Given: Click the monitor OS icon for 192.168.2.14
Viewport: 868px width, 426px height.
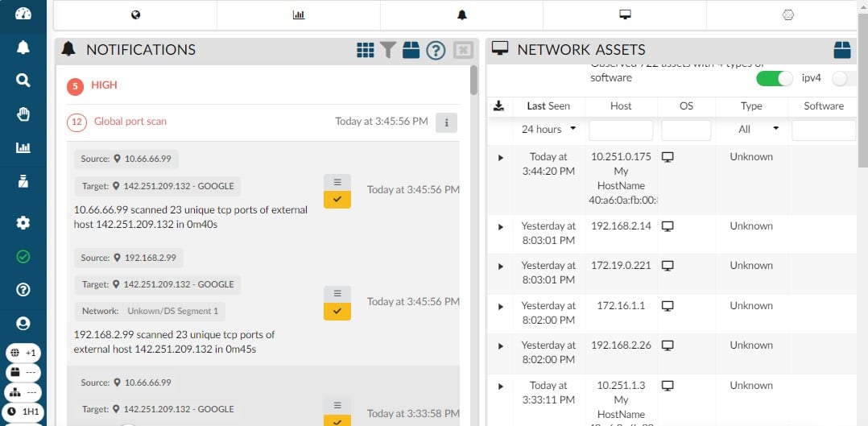Looking at the screenshot, I should tap(668, 226).
